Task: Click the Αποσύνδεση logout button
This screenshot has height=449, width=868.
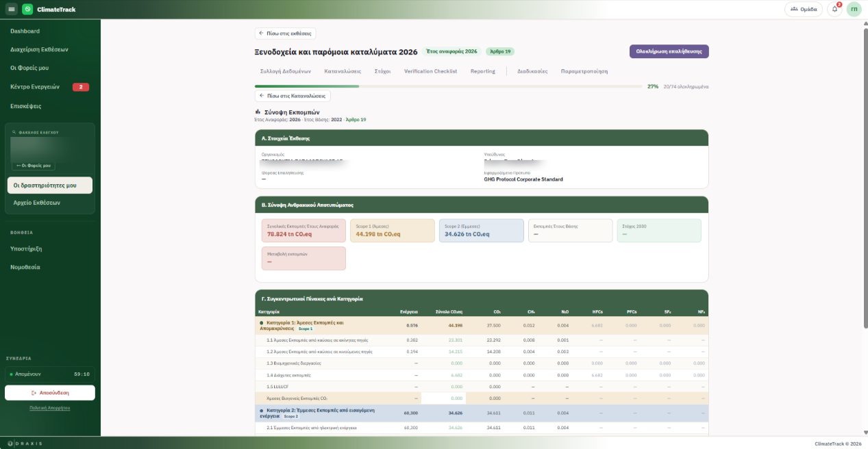Action: point(50,393)
